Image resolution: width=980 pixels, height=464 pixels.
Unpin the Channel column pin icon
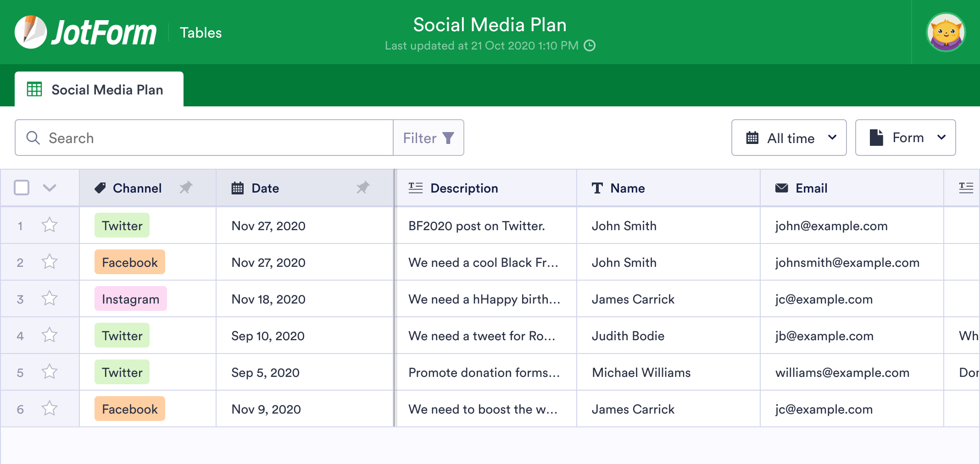(x=186, y=188)
